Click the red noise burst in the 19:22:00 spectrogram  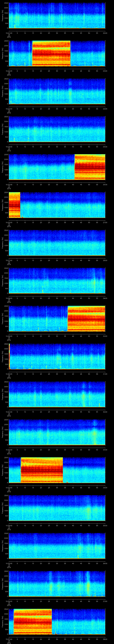(x=51, y=53)
